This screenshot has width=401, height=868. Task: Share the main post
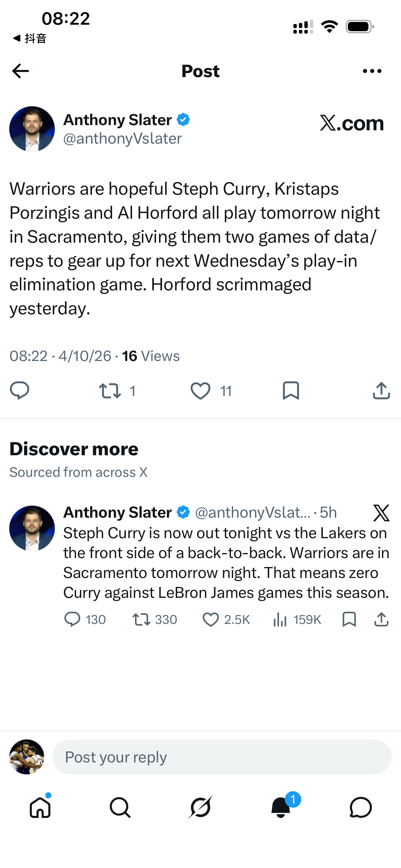coord(381,391)
